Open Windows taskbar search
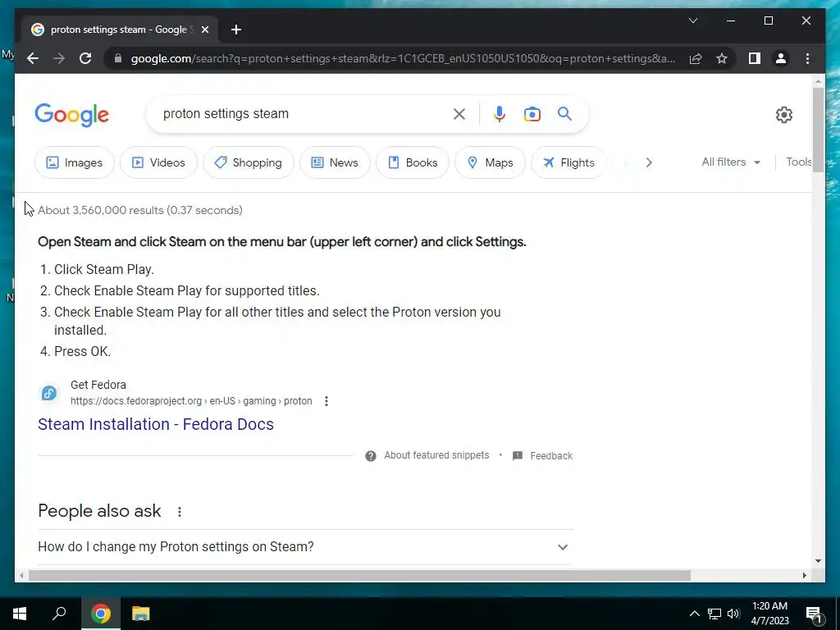The height and width of the screenshot is (630, 840). pyautogui.click(x=59, y=614)
